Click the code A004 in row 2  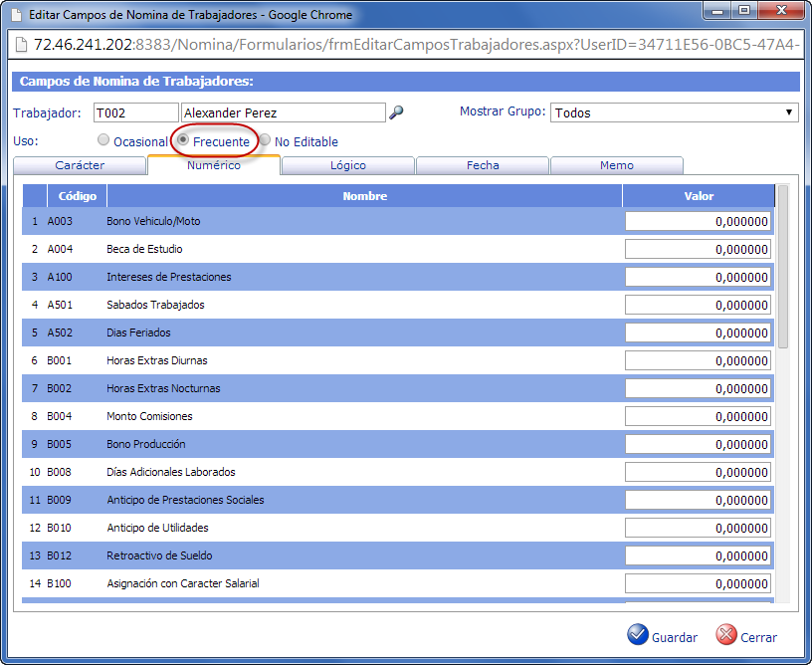tap(60, 249)
